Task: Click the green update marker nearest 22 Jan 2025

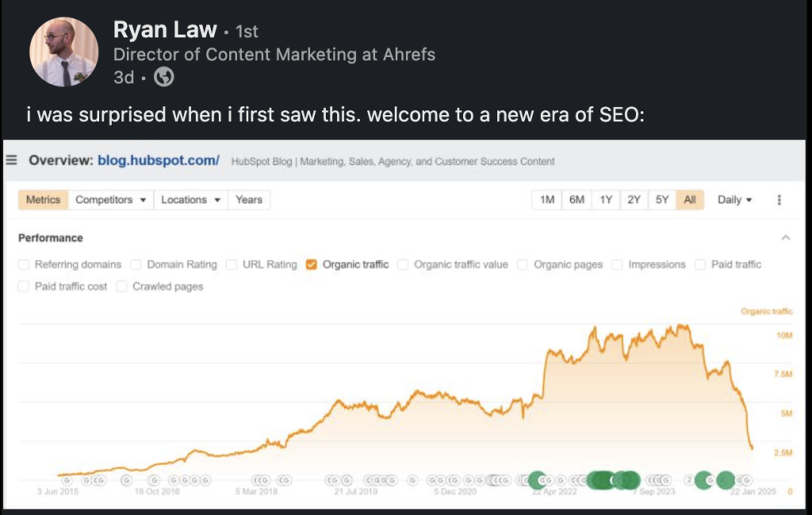Action: coord(726,480)
